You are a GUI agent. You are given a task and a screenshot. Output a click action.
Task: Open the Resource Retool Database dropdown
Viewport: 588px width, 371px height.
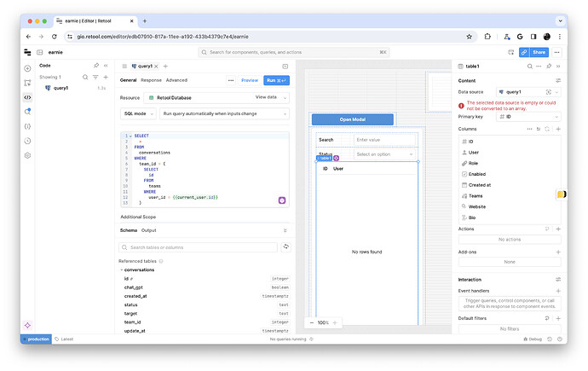tap(216, 97)
